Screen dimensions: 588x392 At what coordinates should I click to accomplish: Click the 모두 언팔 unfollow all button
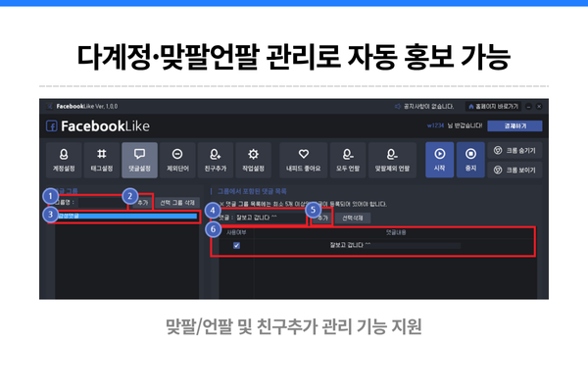coord(348,160)
